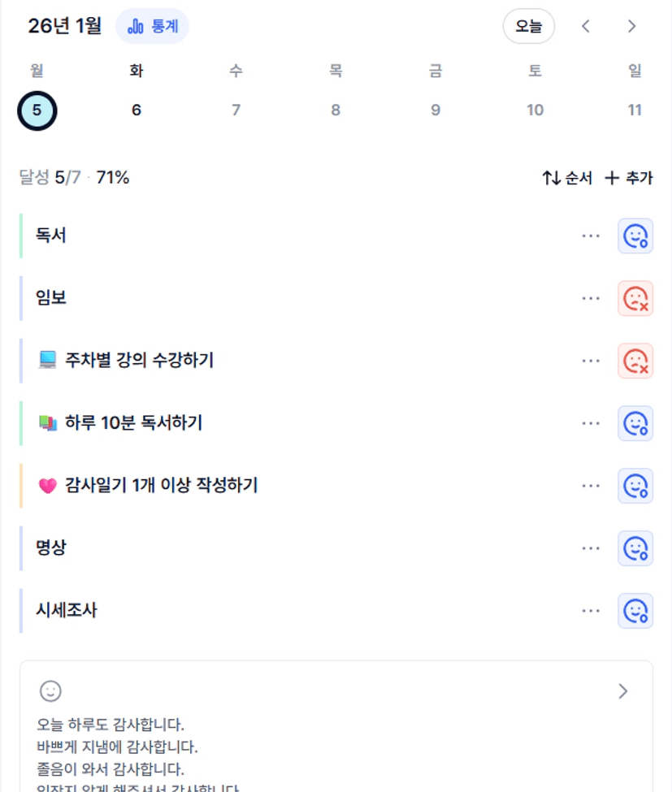Go to previous week arrow
The width and height of the screenshot is (672, 792).
586,27
